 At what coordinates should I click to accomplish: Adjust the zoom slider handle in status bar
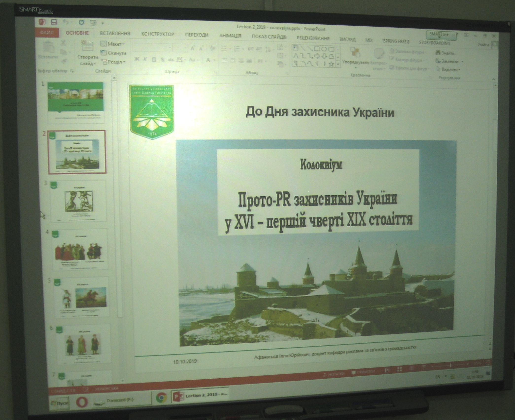(451, 365)
